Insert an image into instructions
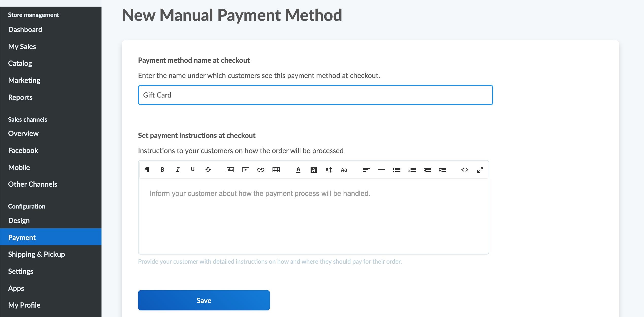Image resolution: width=644 pixels, height=317 pixels. pyautogui.click(x=230, y=170)
